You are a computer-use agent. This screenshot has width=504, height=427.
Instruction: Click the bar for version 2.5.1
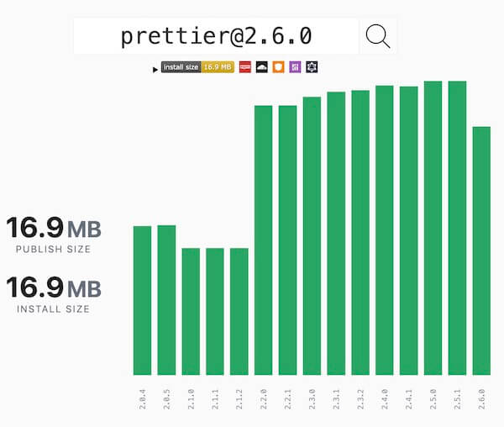point(457,228)
